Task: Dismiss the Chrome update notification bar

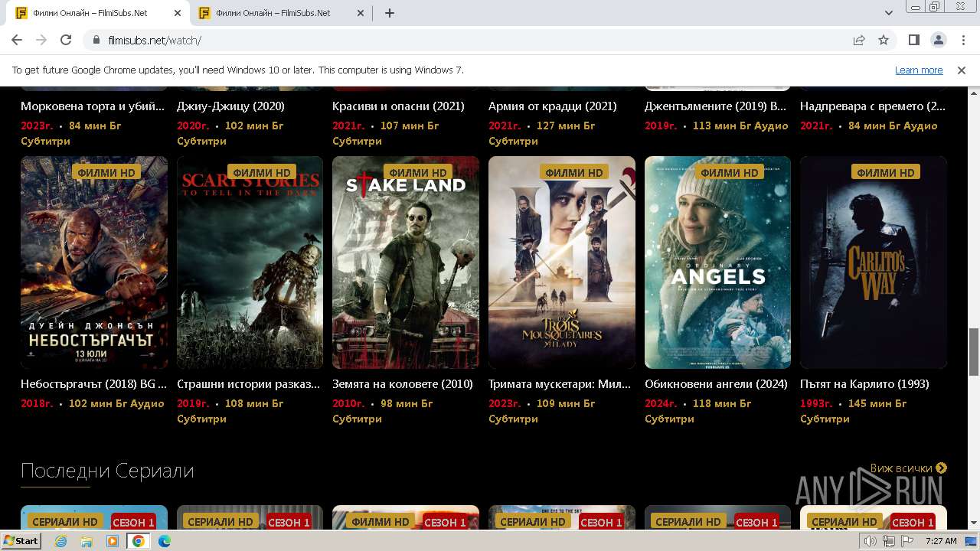Action: 962,70
